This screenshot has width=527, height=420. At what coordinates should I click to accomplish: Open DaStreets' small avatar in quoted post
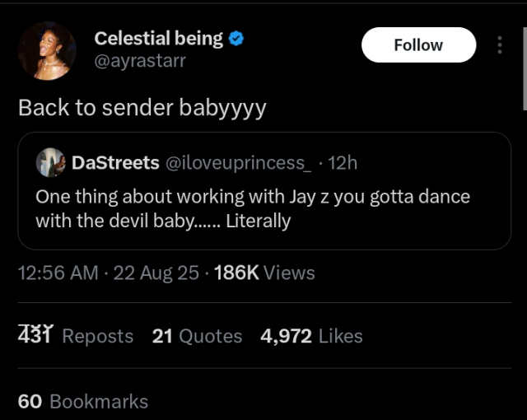(51, 162)
